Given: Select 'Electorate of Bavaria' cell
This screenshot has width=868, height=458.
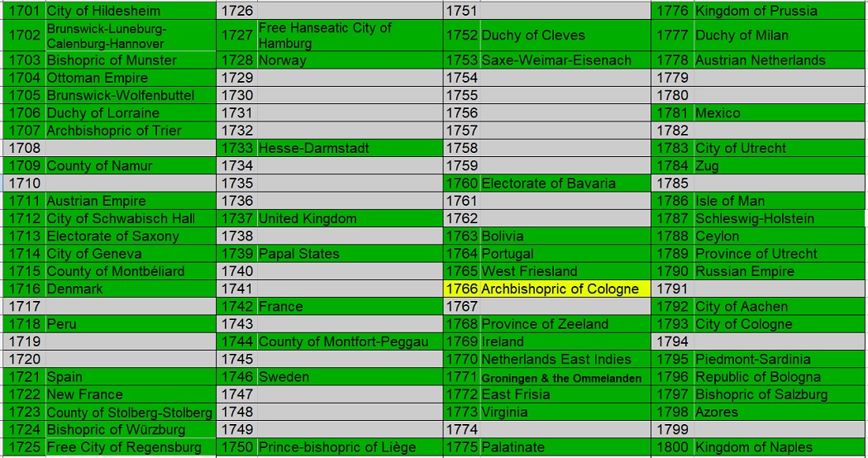Looking at the screenshot, I should pyautogui.click(x=565, y=184).
